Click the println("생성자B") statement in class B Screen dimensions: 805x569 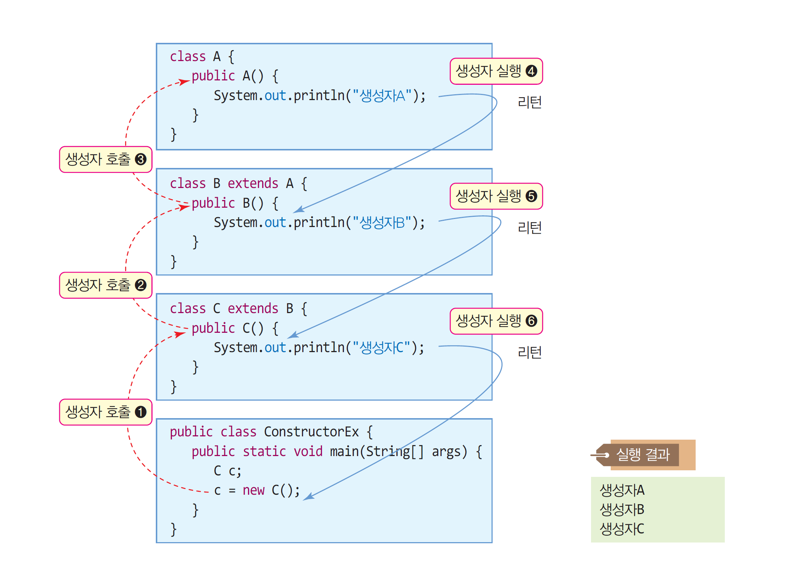click(x=319, y=222)
